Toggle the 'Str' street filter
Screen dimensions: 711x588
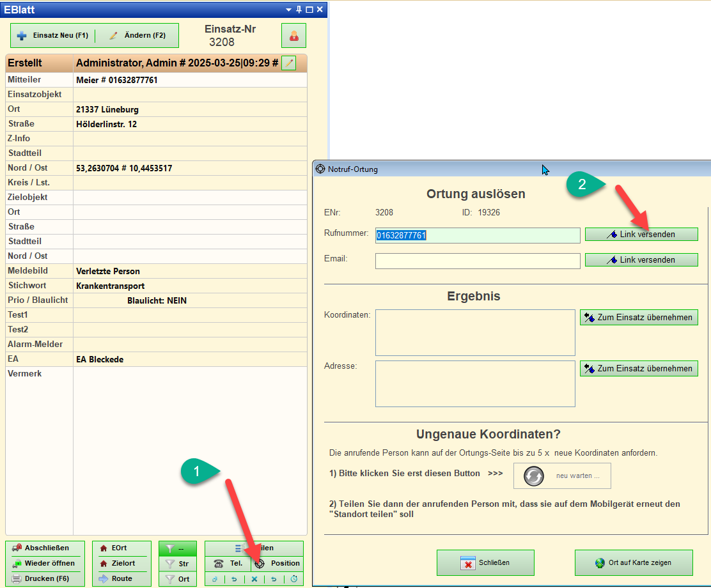pyautogui.click(x=178, y=564)
